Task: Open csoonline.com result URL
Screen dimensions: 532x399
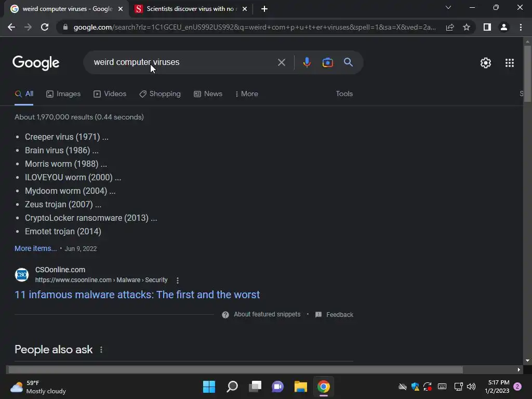Action: tap(101, 280)
